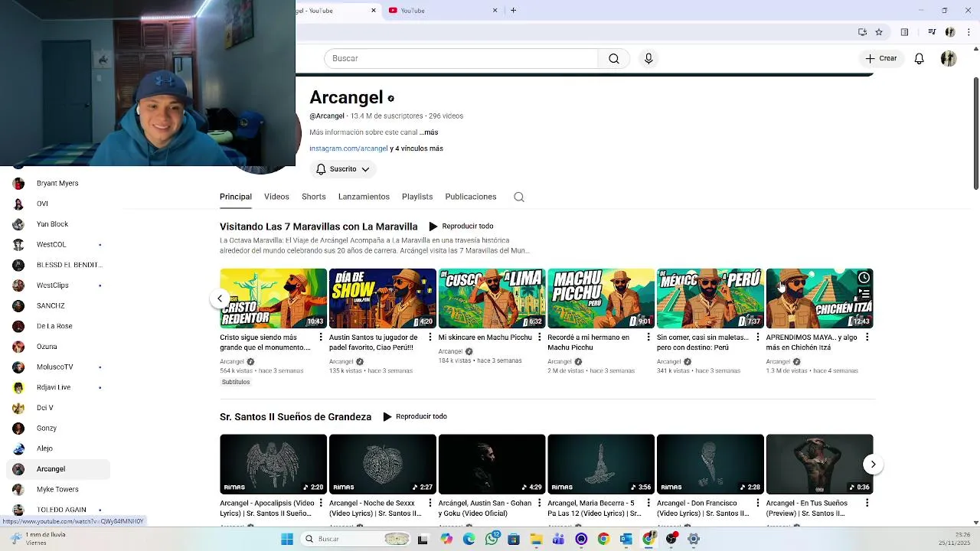Open the Publicaciones tab

tap(471, 197)
